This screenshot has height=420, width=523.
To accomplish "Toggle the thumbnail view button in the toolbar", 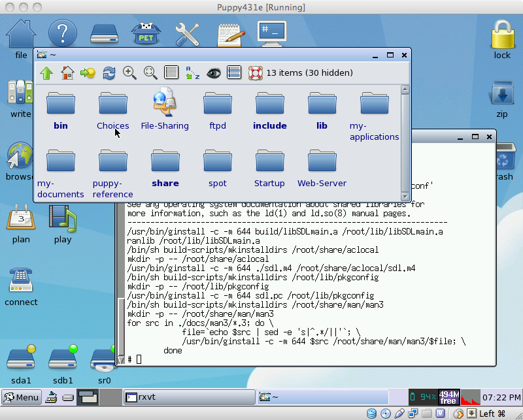I will (234, 73).
